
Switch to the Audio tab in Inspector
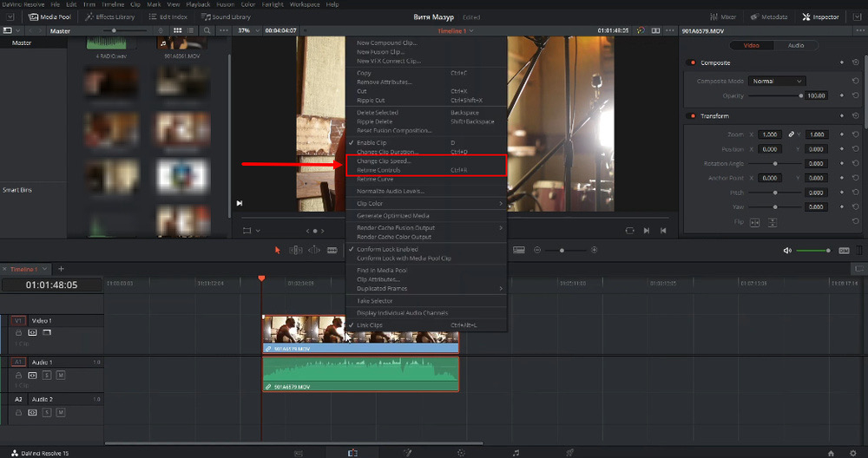coord(795,45)
